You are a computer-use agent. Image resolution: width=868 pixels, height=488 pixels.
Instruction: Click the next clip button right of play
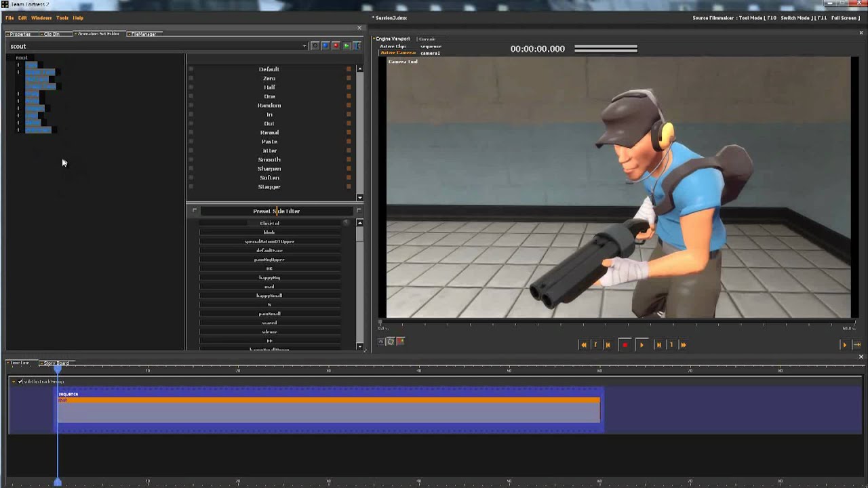point(658,345)
